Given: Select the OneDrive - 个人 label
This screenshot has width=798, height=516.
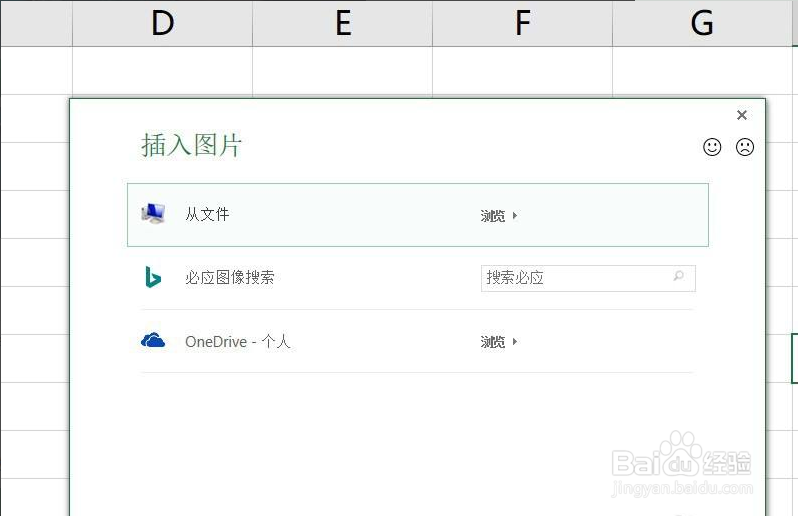Looking at the screenshot, I should click(x=237, y=342).
